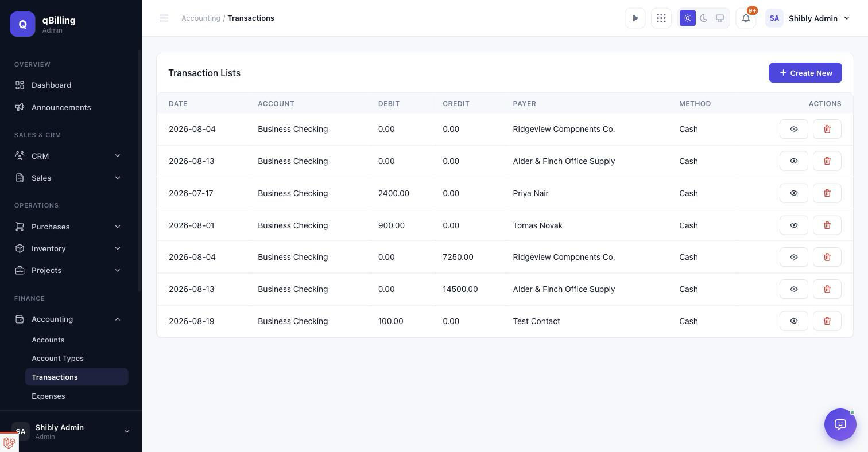Expand the Purchases sidebar menu

(68, 227)
